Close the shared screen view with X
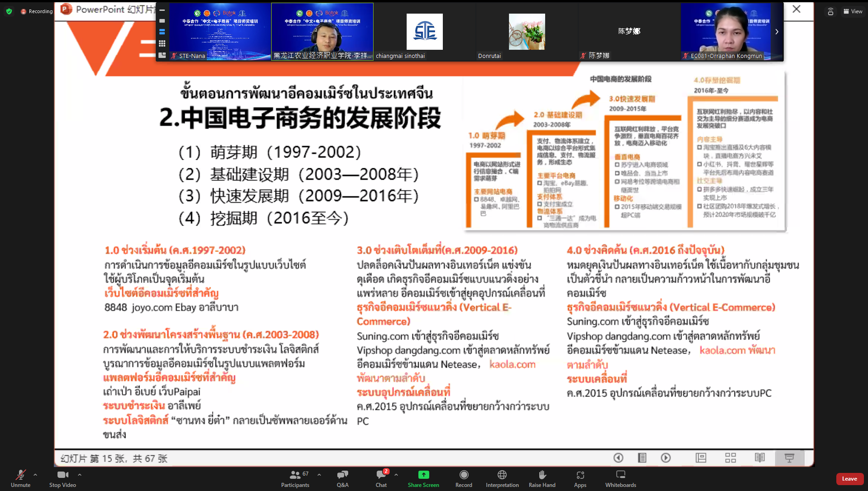This screenshot has height=491, width=868. pyautogui.click(x=796, y=9)
